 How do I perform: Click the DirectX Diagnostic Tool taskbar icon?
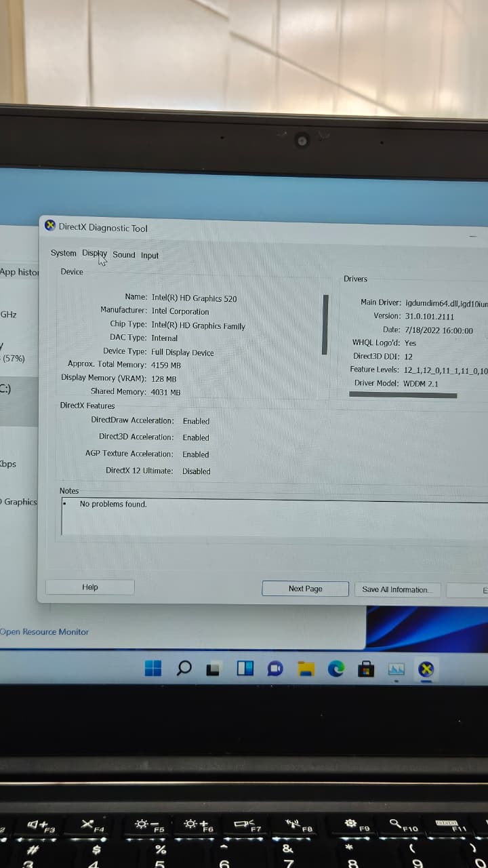(x=426, y=669)
